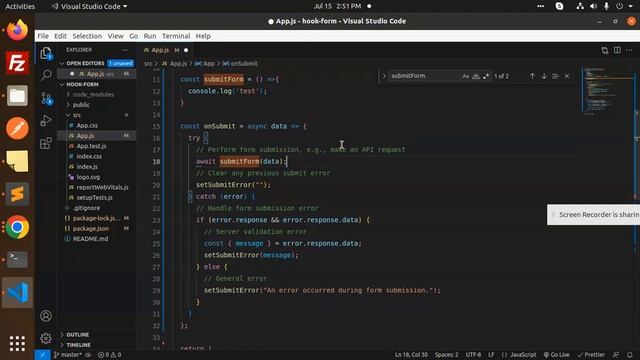Click errors and warnings count in status bar
The image size is (640, 360).
click(x=109, y=355)
